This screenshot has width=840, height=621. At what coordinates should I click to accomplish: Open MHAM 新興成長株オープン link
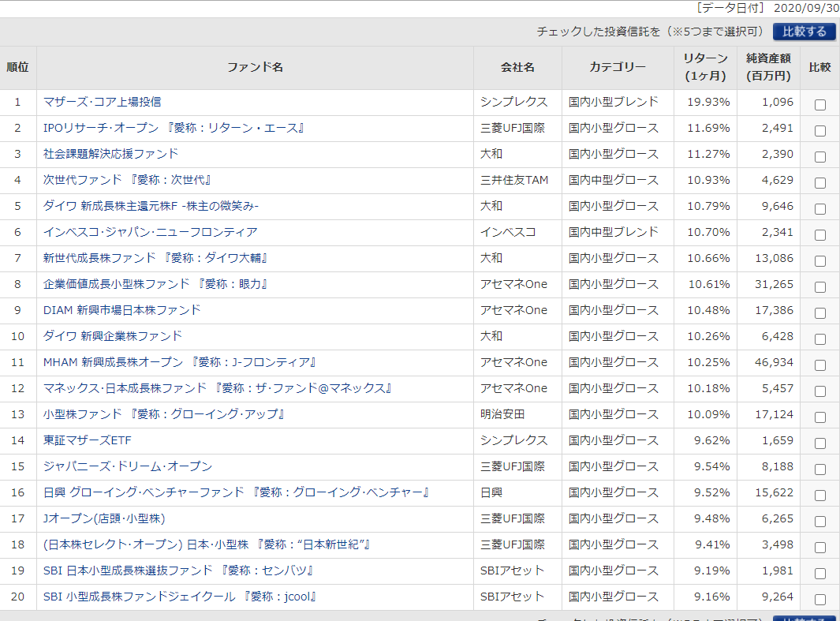(180, 362)
